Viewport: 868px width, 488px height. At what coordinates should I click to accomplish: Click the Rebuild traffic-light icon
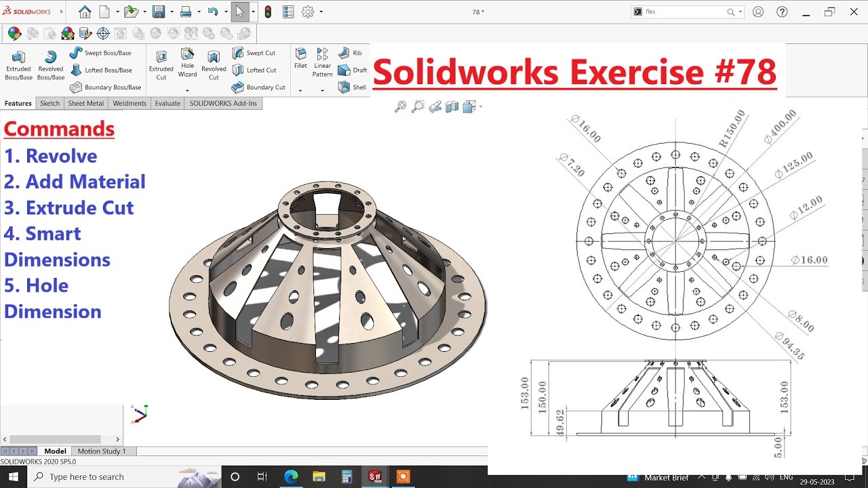(x=268, y=12)
